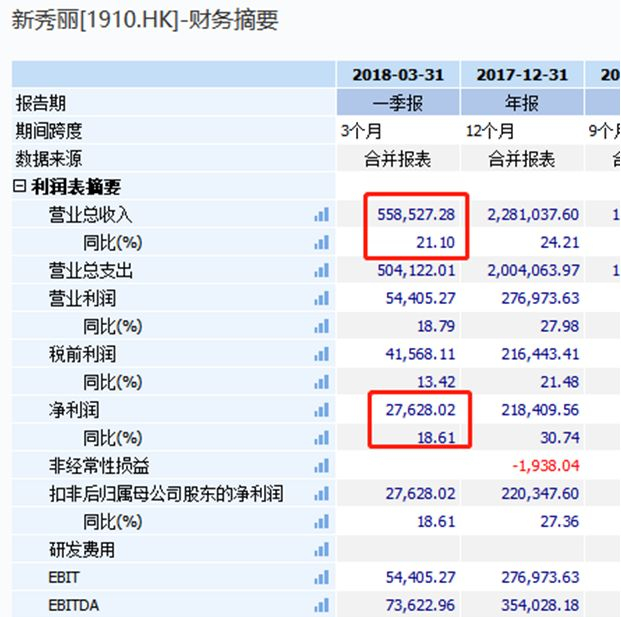Click operating expense value 504,122.01
The image size is (621, 617).
(x=416, y=270)
